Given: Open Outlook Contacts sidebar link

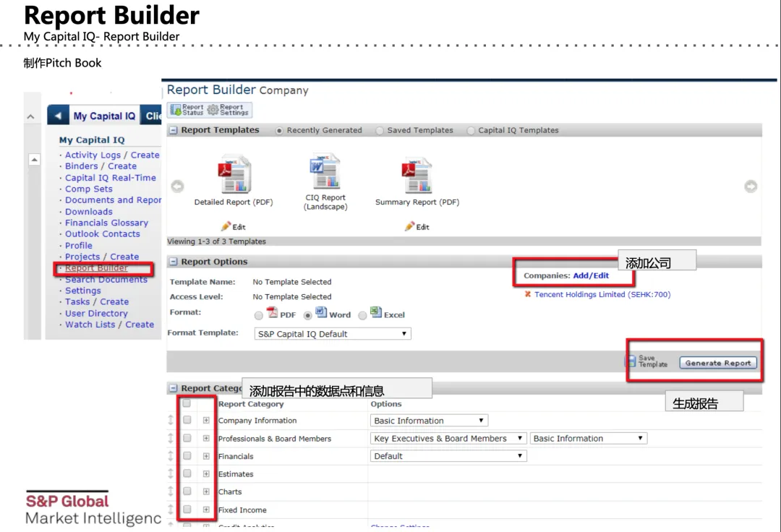Looking at the screenshot, I should (x=103, y=234).
